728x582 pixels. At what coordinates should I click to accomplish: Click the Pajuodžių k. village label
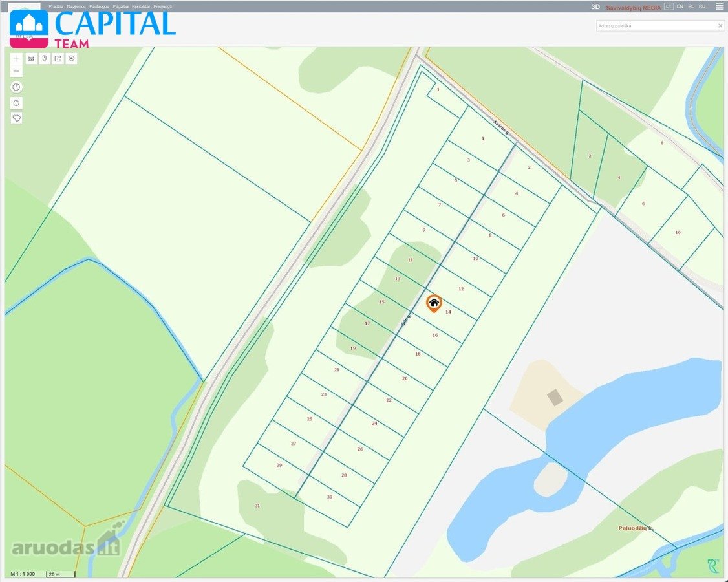point(636,528)
